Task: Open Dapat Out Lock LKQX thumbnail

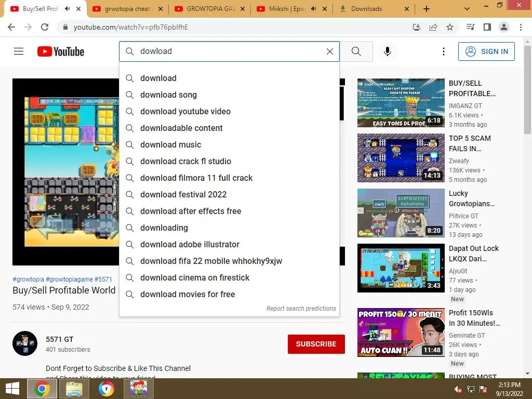Action: coord(401,268)
